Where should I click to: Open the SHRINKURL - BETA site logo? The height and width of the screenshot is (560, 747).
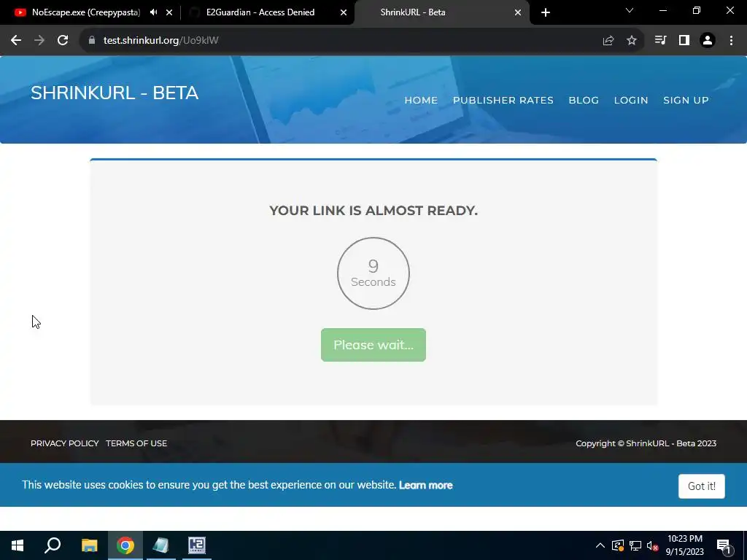115,93
